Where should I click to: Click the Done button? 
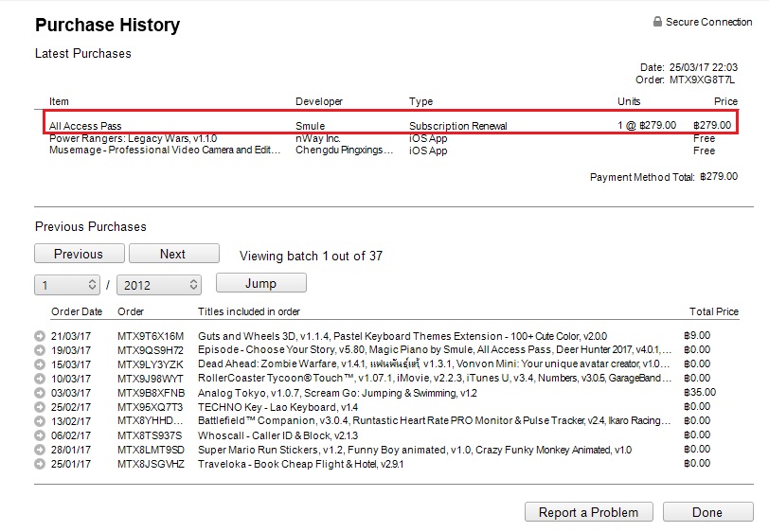(708, 512)
